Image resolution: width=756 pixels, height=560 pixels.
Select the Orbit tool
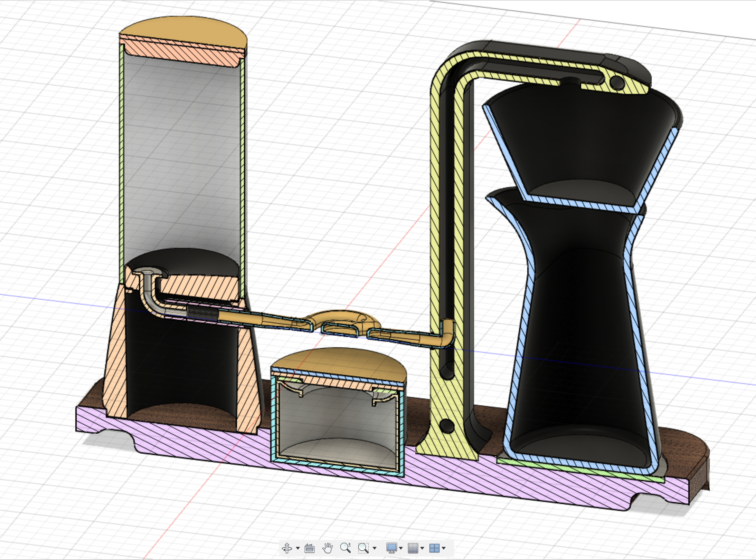(287, 548)
